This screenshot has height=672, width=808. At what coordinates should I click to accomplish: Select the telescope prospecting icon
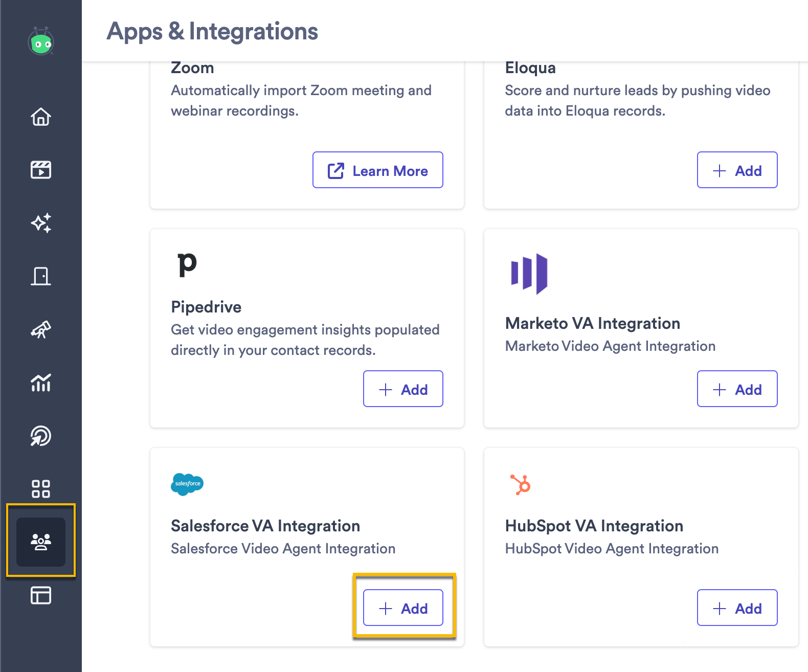click(41, 329)
